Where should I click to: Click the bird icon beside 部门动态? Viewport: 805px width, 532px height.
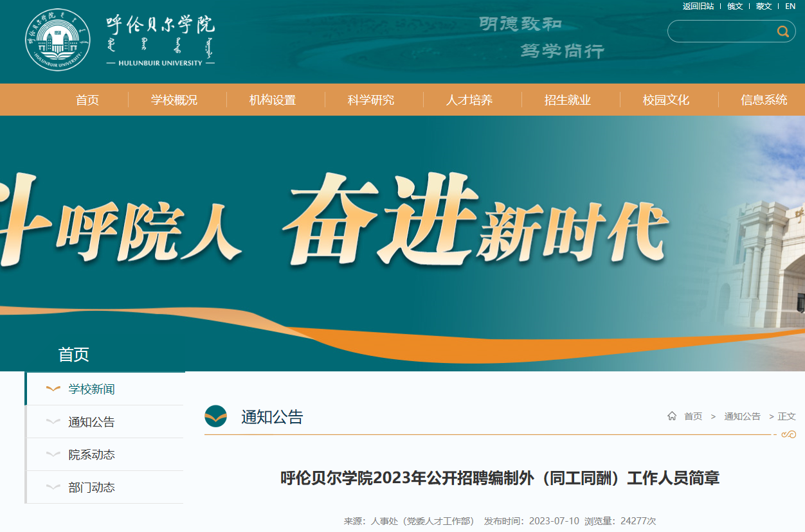[x=53, y=487]
